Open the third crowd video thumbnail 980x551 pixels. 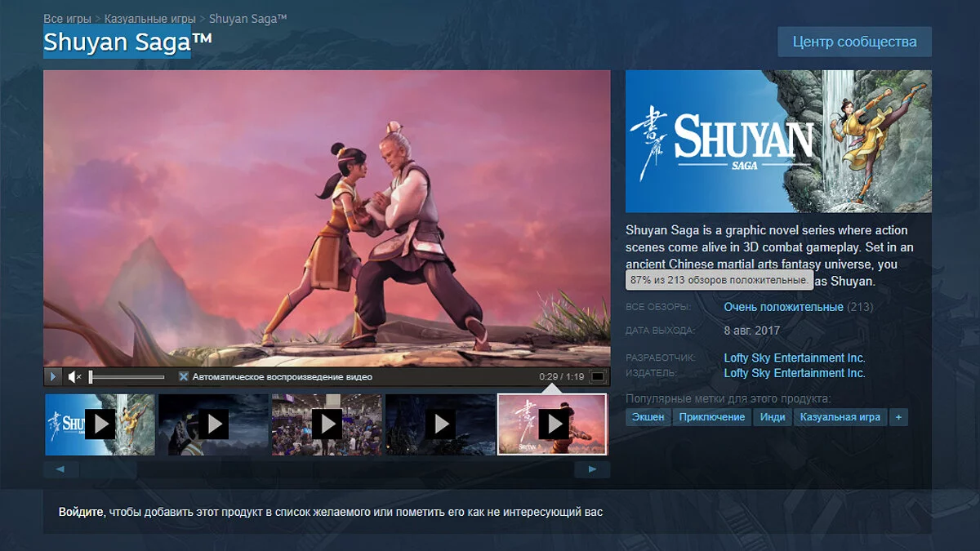pos(327,424)
